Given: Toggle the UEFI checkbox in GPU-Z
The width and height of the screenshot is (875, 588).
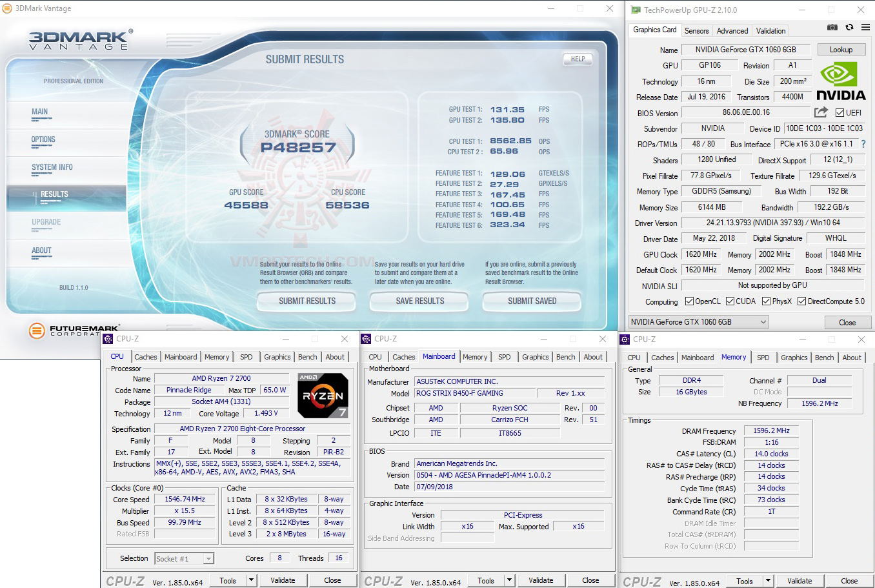Looking at the screenshot, I should point(839,112).
